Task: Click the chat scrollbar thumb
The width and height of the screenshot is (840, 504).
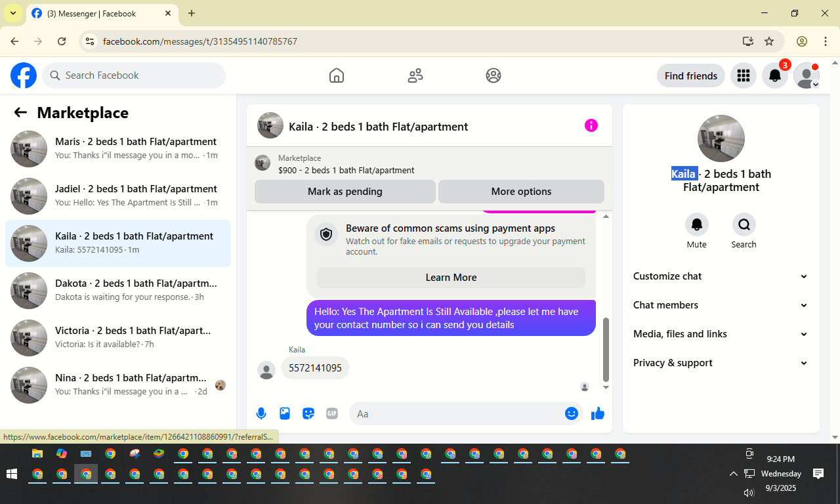Action: pos(606,349)
